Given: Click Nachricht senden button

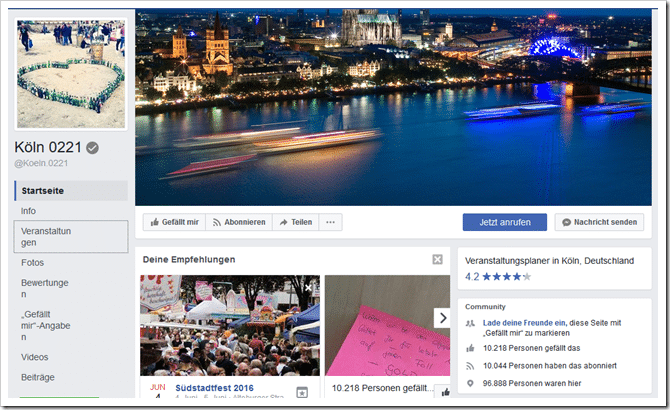Looking at the screenshot, I should click(599, 222).
